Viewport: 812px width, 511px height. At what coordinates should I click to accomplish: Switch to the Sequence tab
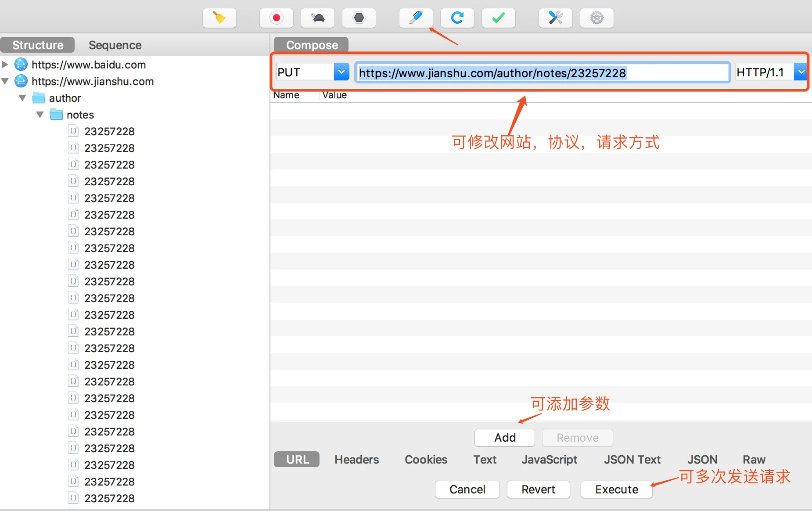point(115,45)
